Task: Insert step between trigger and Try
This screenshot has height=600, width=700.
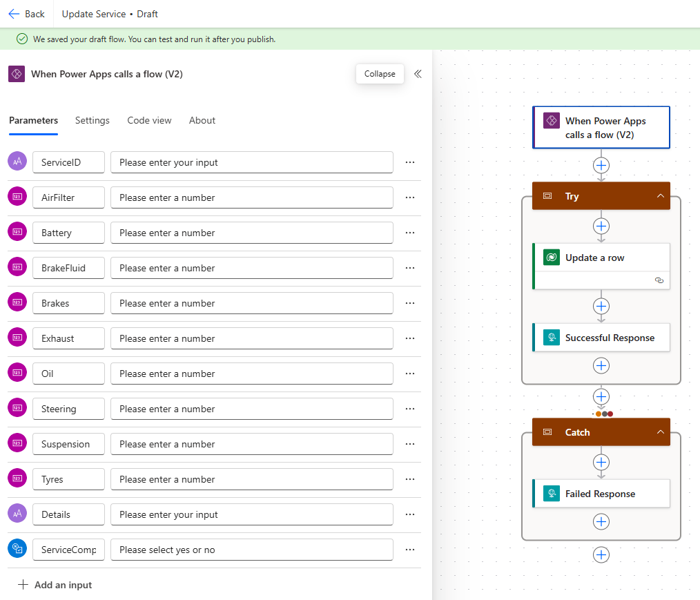Action: point(601,166)
